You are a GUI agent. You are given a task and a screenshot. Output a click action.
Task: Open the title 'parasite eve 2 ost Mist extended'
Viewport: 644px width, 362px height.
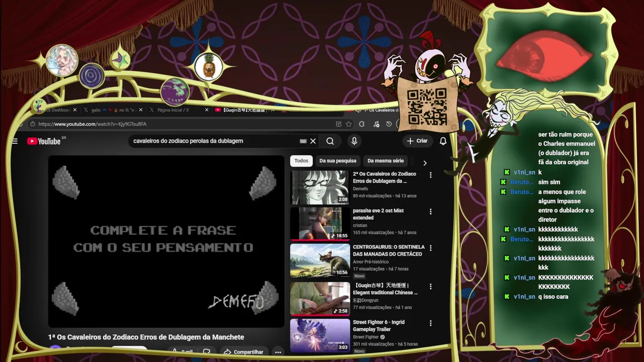pos(378,214)
